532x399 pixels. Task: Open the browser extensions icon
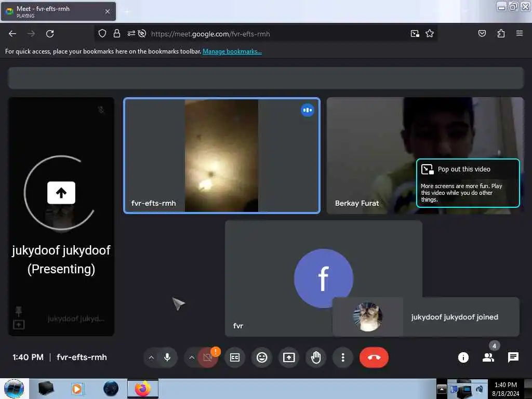coord(501,34)
